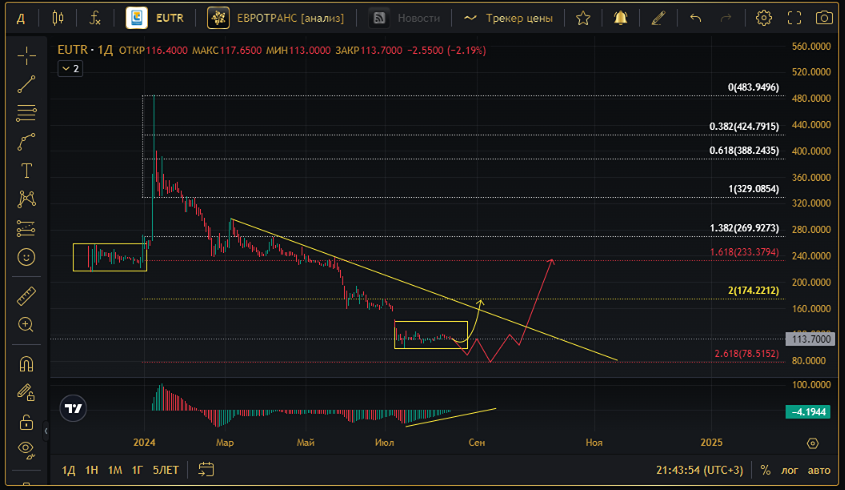845x490 pixels.
Task: Open the indicators fx menu
Action: pyautogui.click(x=95, y=18)
